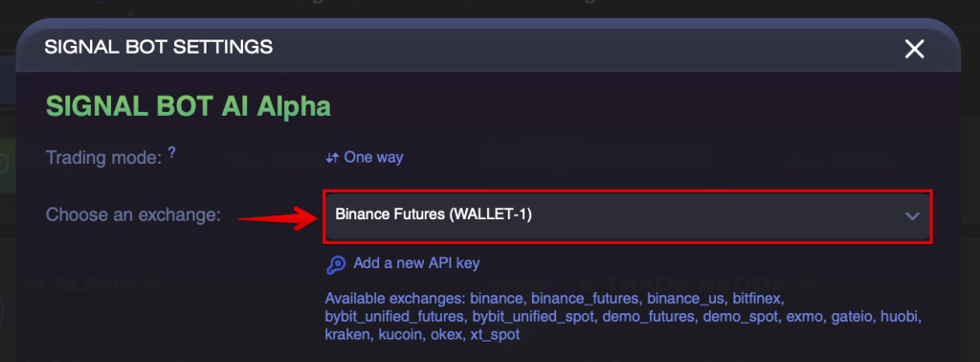Open the Add a new API key link
The height and width of the screenshot is (362, 980).
(x=416, y=263)
